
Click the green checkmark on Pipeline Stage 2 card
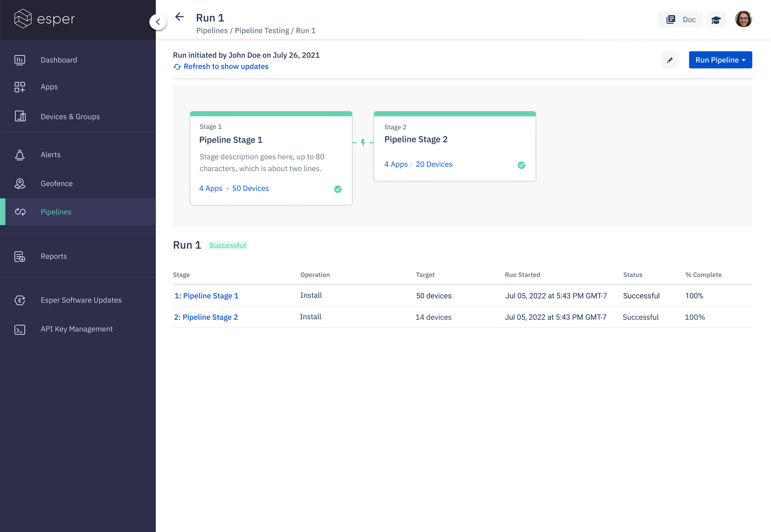[x=521, y=165]
